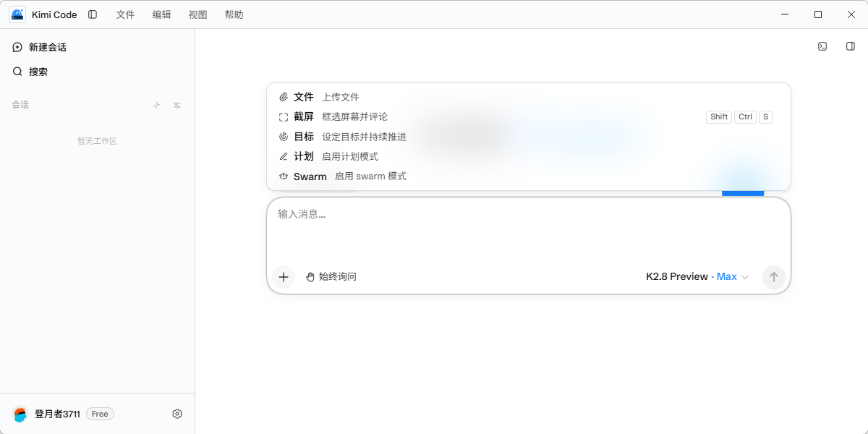Viewport: 868px width, 434px height.
Task: Start a new chat with 新建会话
Action: click(98, 47)
